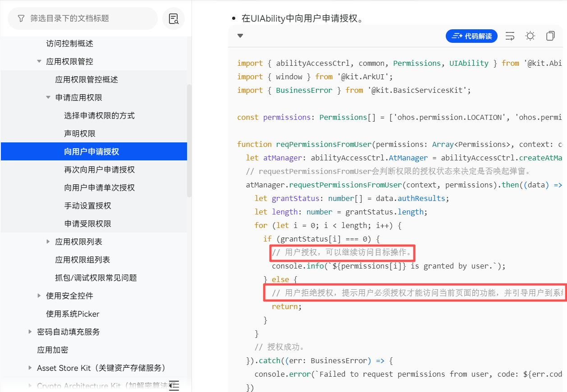Click Asset Store Kit（关键资产存储服务）label
567x392 pixels.
coord(101,368)
